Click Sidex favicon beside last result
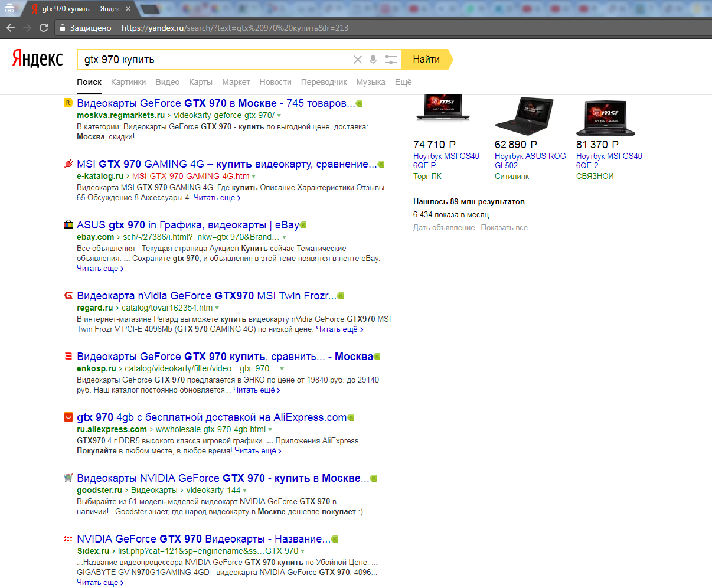Screen dimensions: 712x588 pos(68,538)
